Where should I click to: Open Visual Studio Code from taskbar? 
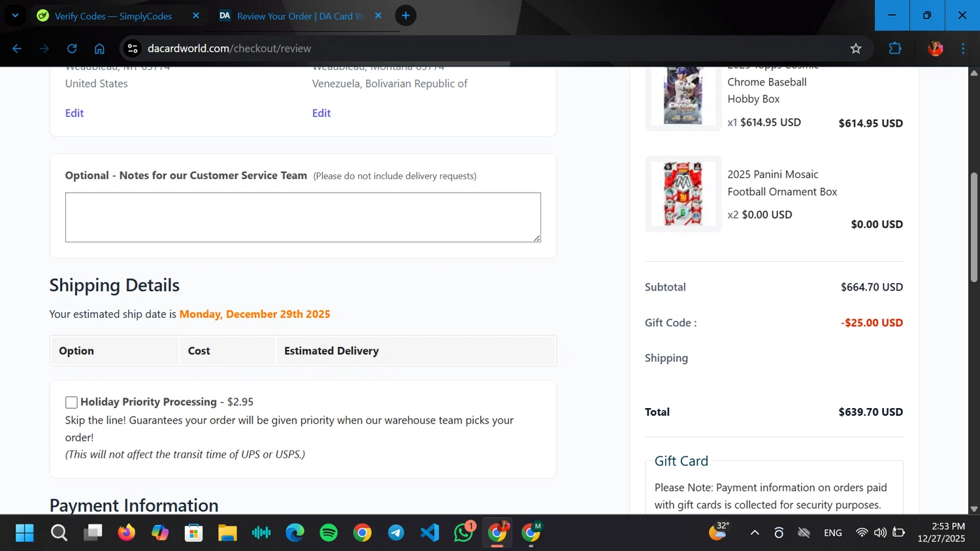pyautogui.click(x=430, y=533)
